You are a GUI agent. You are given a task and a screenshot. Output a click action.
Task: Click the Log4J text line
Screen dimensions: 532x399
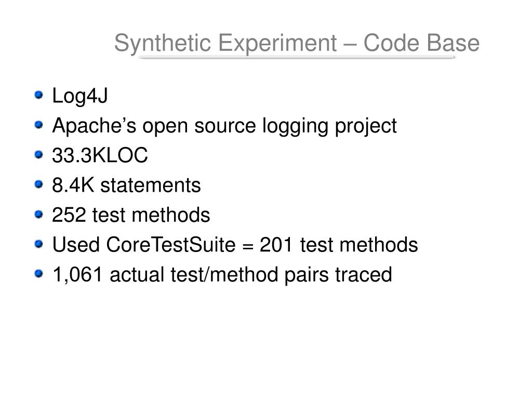point(79,96)
